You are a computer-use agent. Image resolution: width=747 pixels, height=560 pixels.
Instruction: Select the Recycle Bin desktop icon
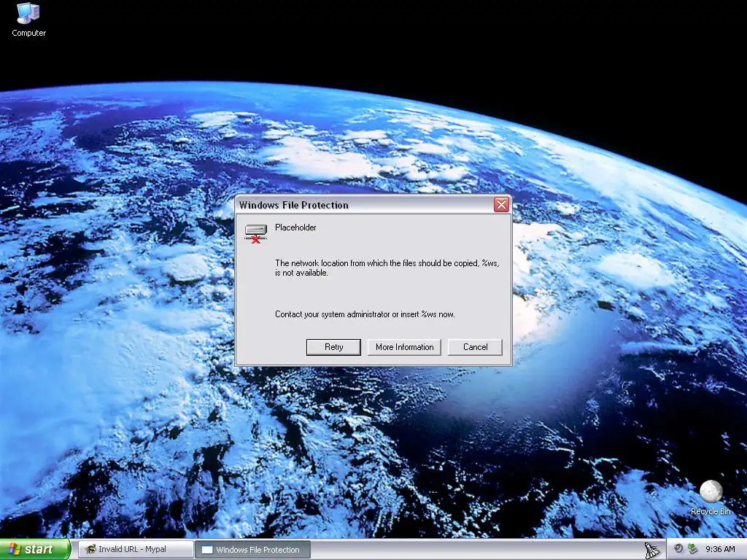(711, 498)
